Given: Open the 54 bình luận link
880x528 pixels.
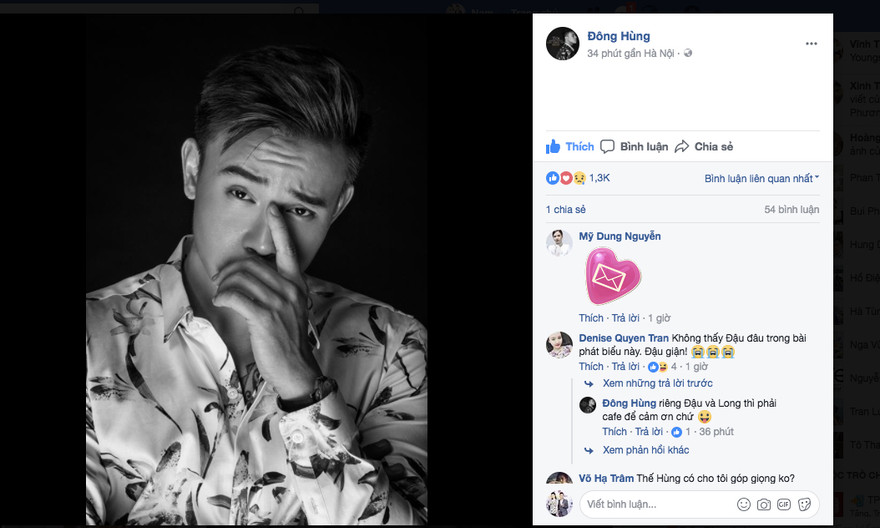Looking at the screenshot, I should [x=791, y=210].
